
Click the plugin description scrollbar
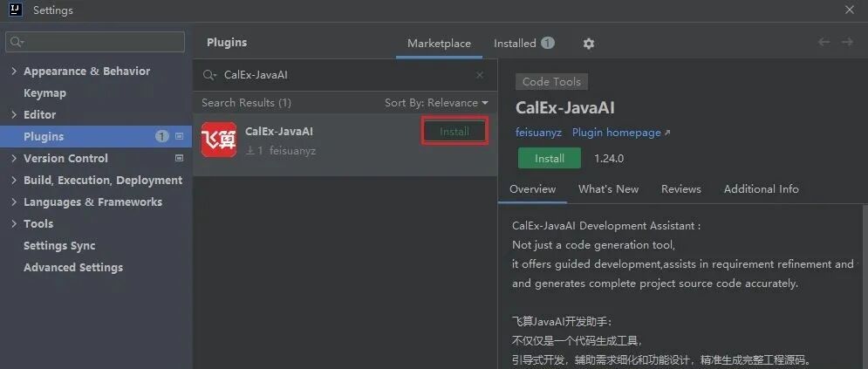coord(865,287)
